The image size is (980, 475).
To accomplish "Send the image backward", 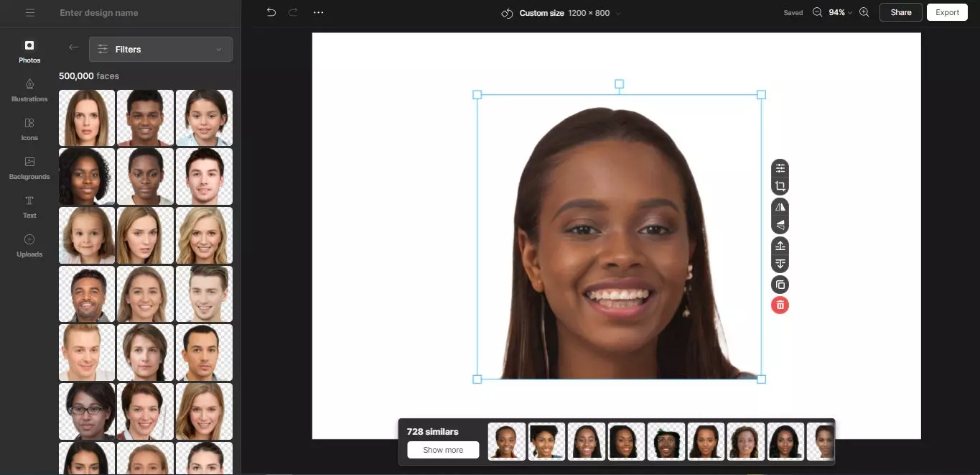I will coord(780,264).
